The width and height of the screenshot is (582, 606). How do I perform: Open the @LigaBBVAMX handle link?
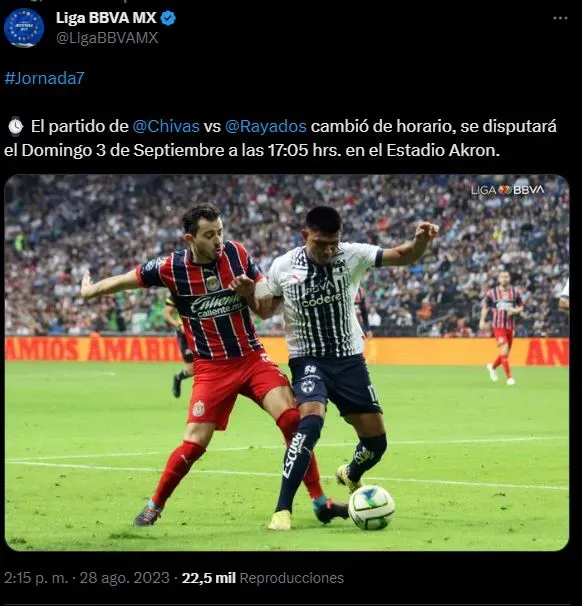[x=107, y=38]
